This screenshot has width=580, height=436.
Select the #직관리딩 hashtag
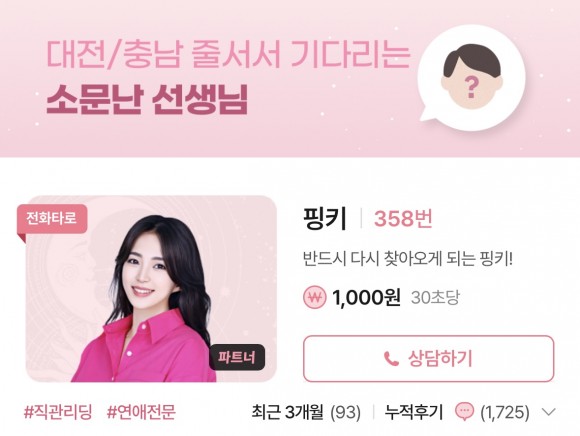coord(58,412)
